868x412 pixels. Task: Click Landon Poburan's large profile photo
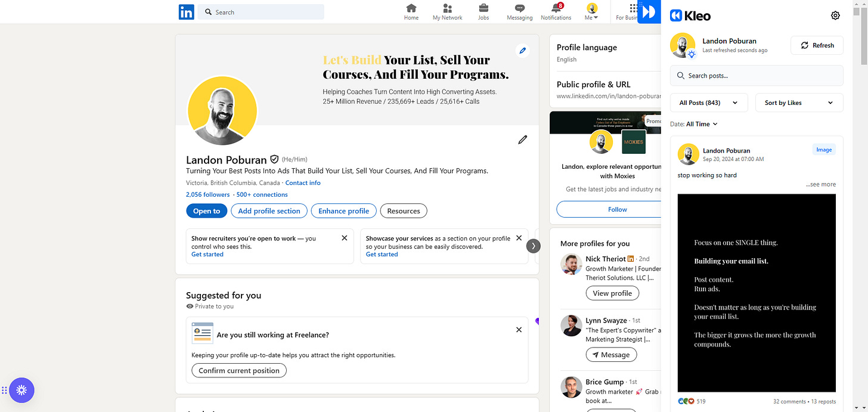click(222, 110)
